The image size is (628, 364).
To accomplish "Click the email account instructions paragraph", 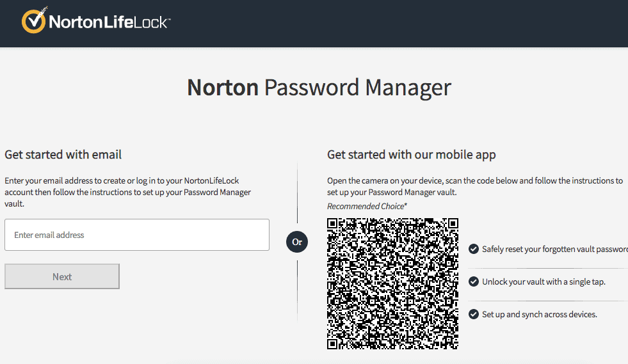I will (x=128, y=192).
